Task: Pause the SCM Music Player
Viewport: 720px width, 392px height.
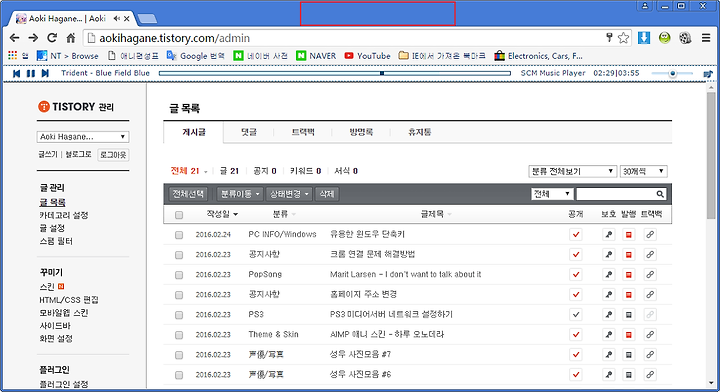Action: [x=31, y=73]
